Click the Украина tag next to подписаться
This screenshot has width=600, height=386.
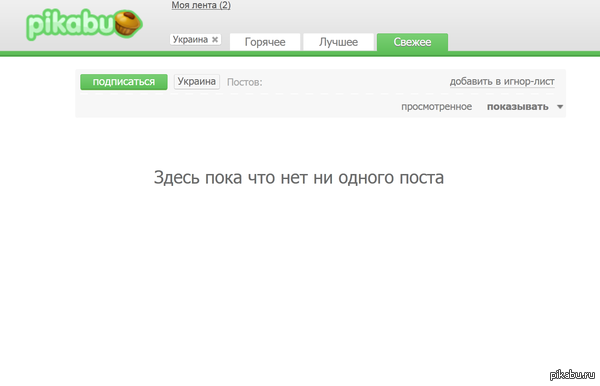(197, 81)
